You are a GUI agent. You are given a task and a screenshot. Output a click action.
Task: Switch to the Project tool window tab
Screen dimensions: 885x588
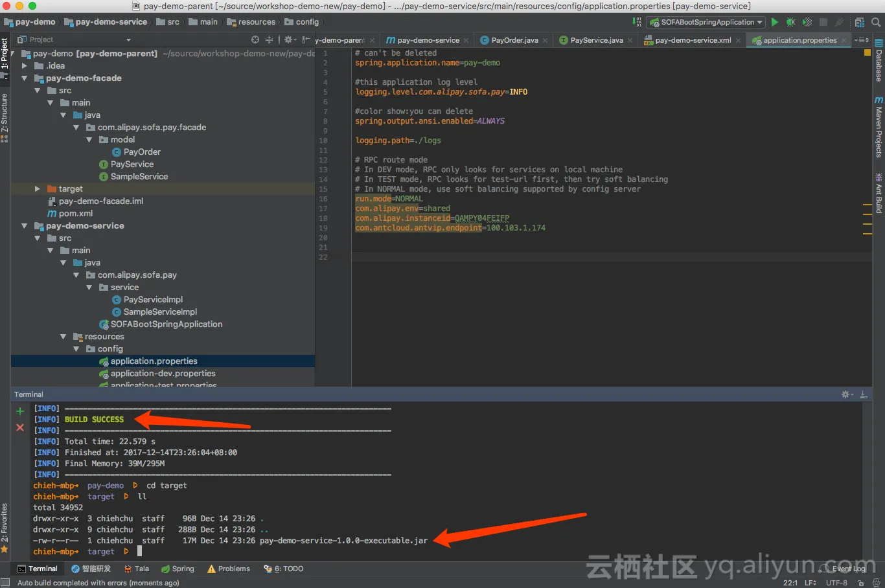click(5, 58)
